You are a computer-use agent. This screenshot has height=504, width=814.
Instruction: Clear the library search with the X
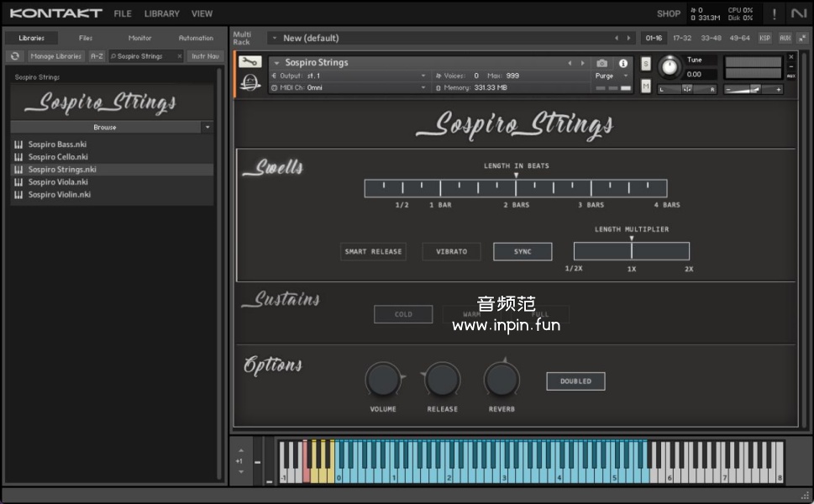point(179,56)
